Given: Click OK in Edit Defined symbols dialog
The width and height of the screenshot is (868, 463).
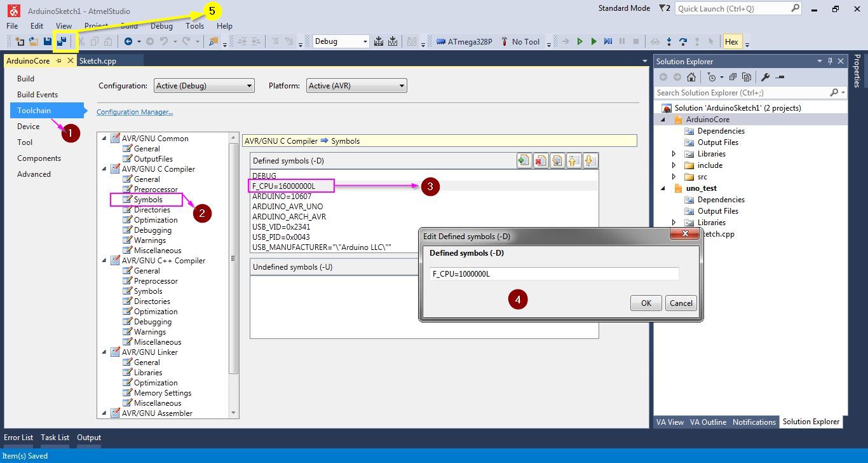Looking at the screenshot, I should coord(646,303).
